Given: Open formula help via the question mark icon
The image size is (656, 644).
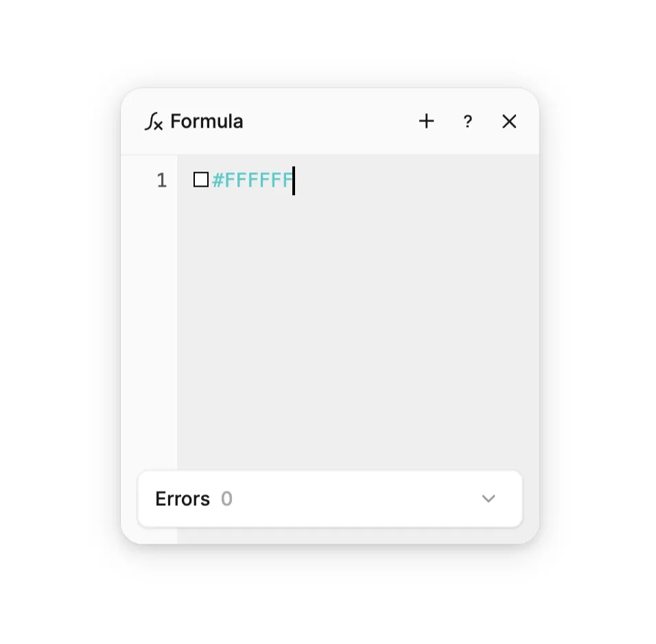Looking at the screenshot, I should [x=468, y=122].
